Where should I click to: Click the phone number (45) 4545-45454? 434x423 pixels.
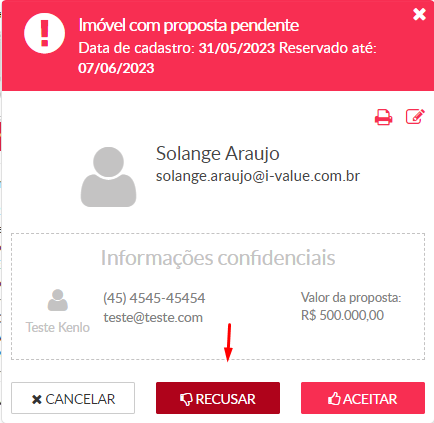[x=154, y=298]
